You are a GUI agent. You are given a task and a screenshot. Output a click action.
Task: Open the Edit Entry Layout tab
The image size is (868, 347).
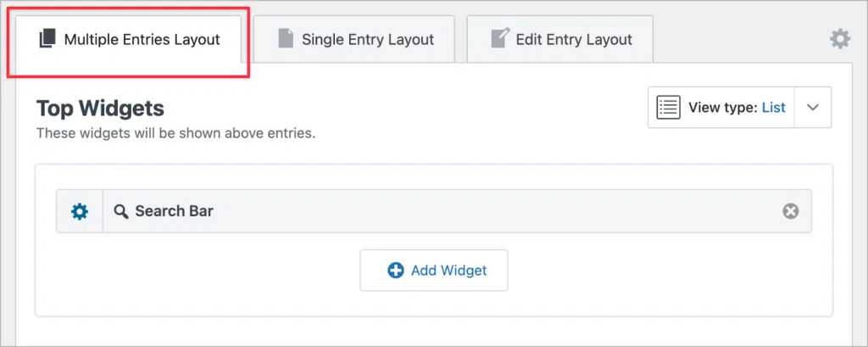pyautogui.click(x=574, y=39)
